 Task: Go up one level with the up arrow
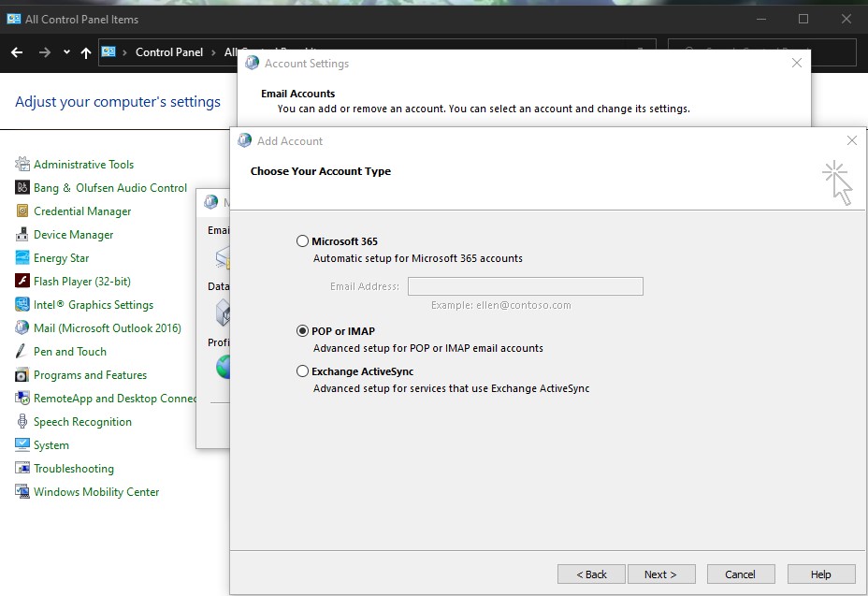point(86,52)
